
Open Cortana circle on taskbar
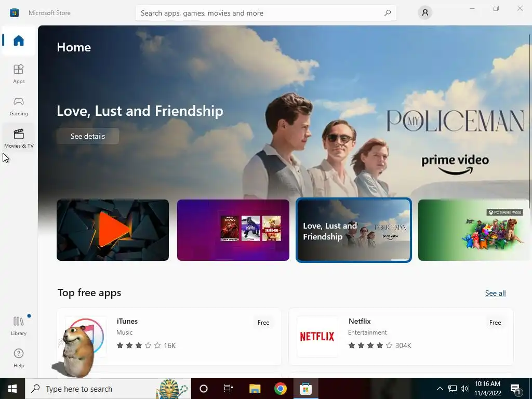pos(204,389)
